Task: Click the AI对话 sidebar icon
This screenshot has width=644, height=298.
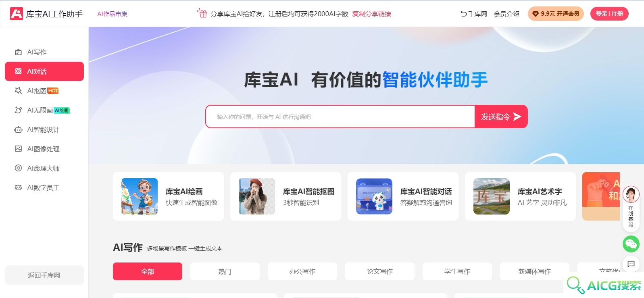Action: tap(18, 71)
